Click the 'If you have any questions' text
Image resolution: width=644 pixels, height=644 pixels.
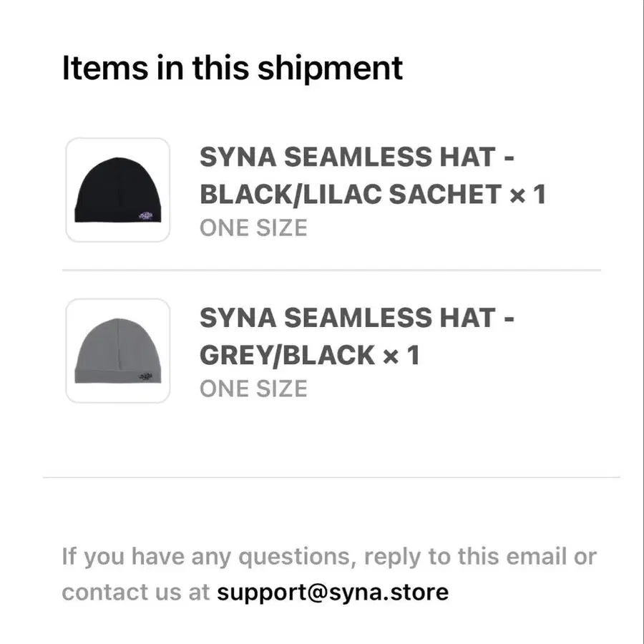point(209,557)
